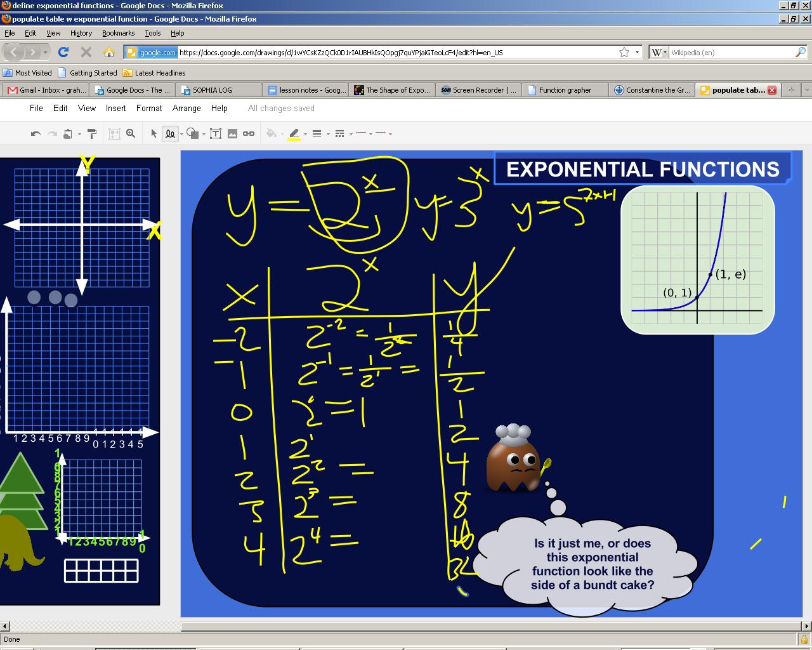Screen dimensions: 812x650
Task: Select the arrow selection tool
Action: 153,133
